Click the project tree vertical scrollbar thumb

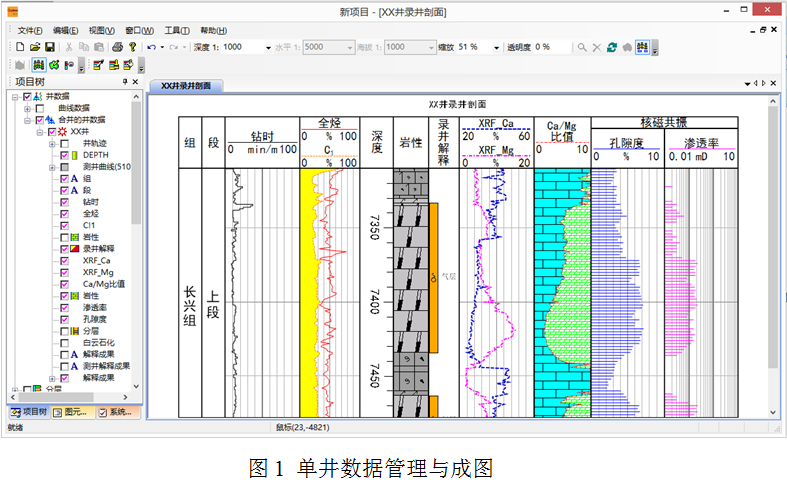click(136, 162)
